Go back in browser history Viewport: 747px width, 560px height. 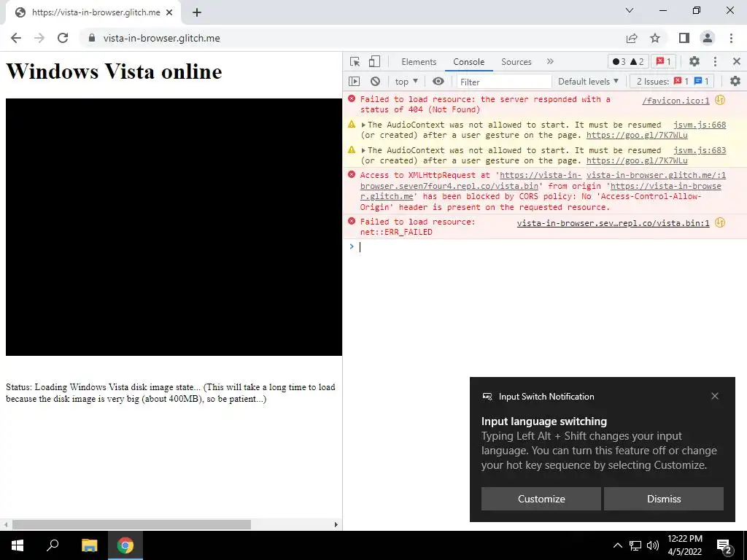pyautogui.click(x=16, y=38)
